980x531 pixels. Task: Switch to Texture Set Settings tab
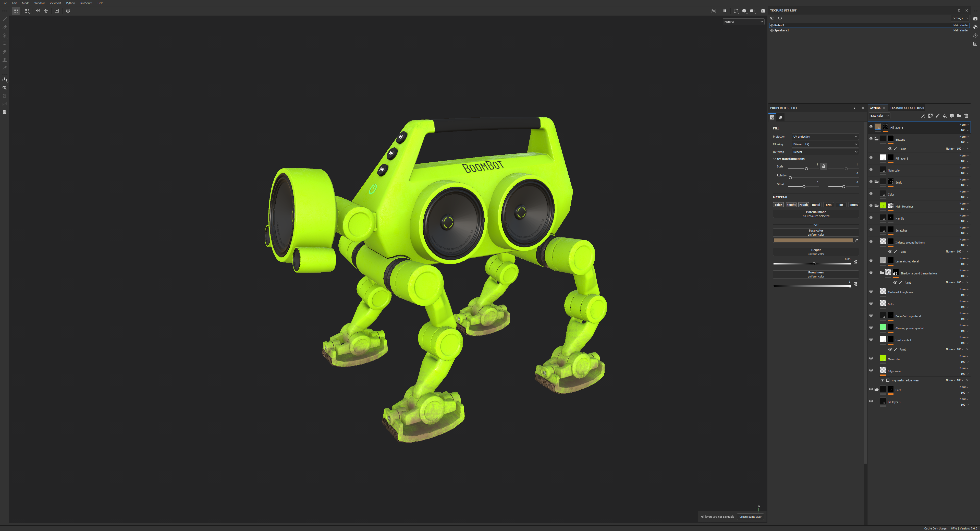[x=906, y=108]
